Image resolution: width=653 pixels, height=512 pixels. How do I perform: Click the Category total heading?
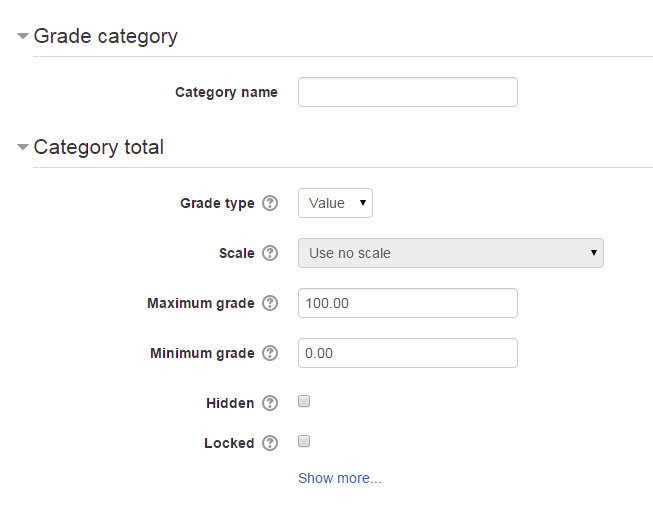[x=98, y=147]
